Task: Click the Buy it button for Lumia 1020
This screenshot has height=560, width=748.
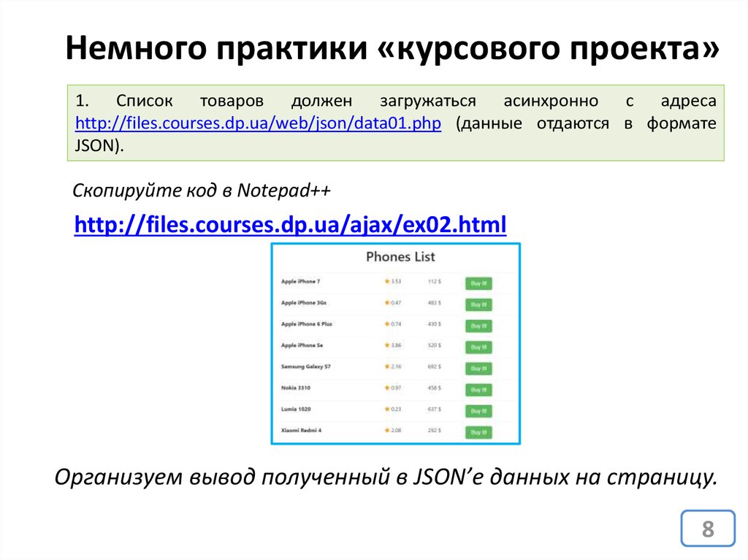Action: [x=478, y=411]
